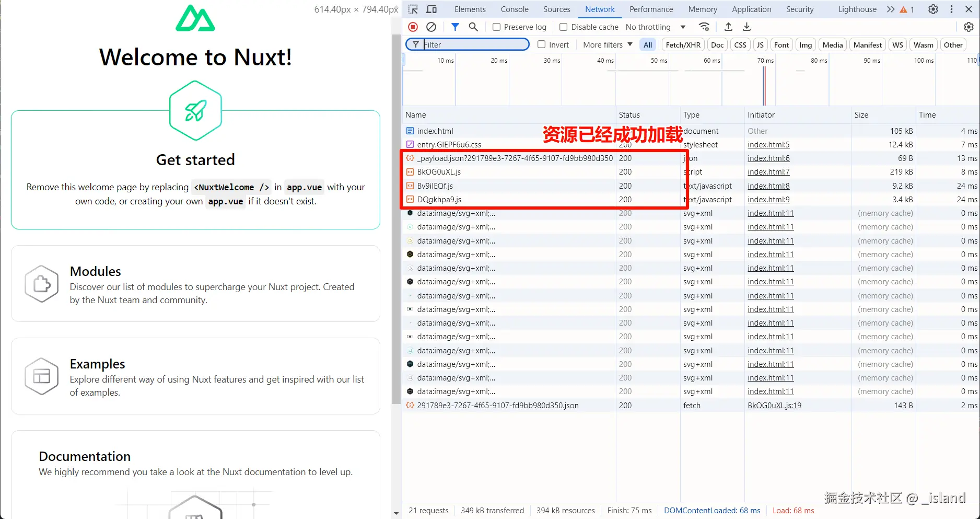
Task: Toggle the Img type filter
Action: (806, 45)
